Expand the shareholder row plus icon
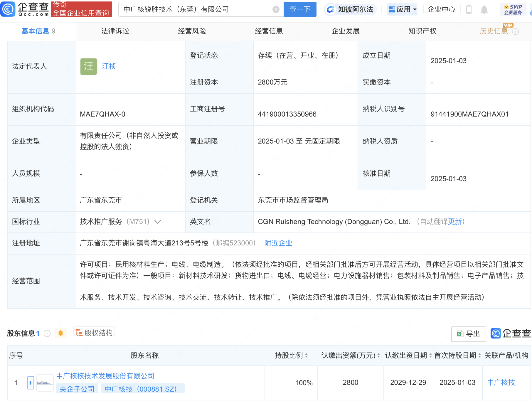The width and height of the screenshot is (532, 401). pos(31,383)
